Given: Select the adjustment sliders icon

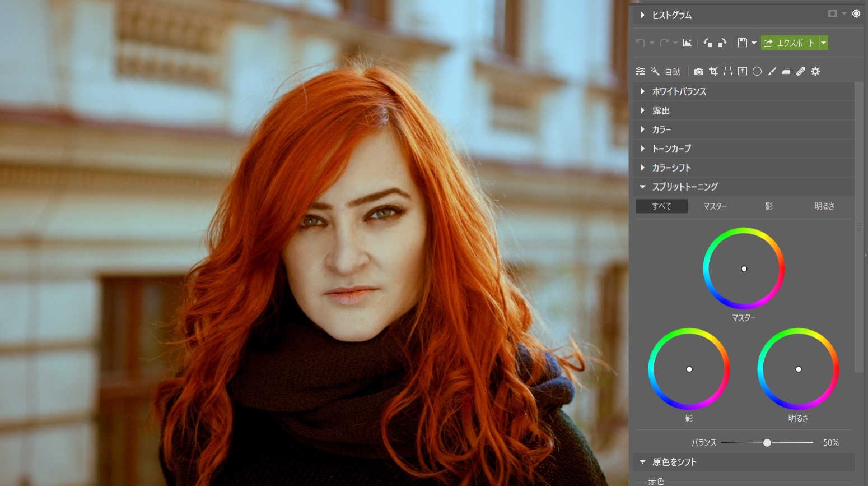Looking at the screenshot, I should point(641,71).
